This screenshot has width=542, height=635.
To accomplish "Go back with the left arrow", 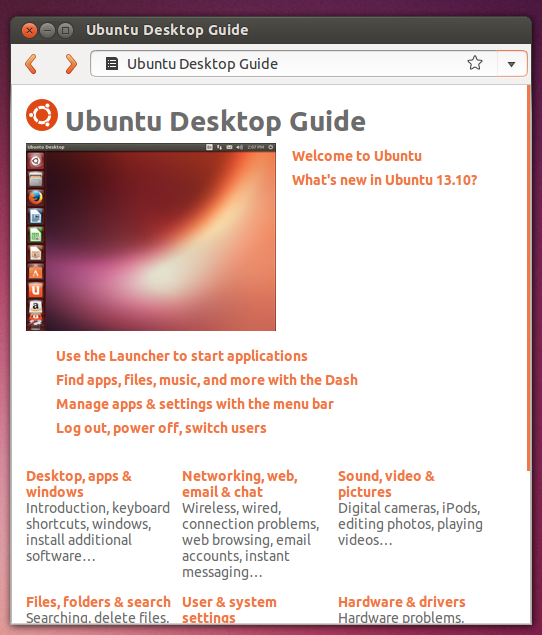I will coord(31,64).
